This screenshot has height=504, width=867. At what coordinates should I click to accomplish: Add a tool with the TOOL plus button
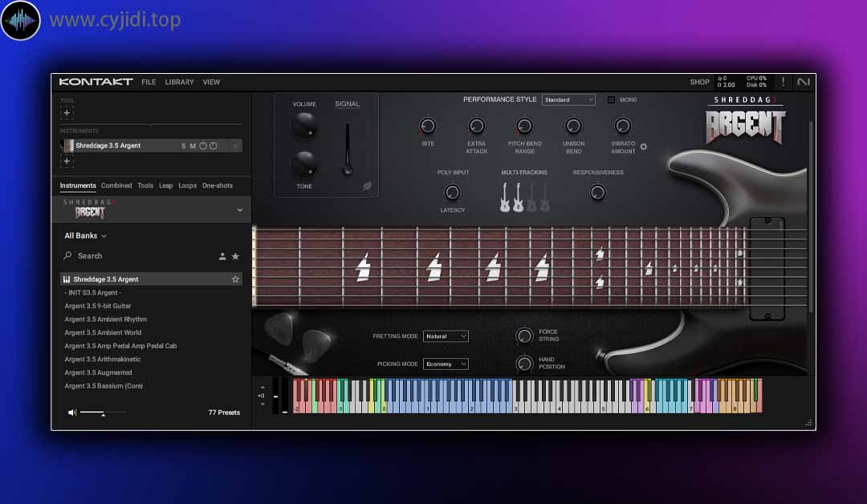pos(67,112)
